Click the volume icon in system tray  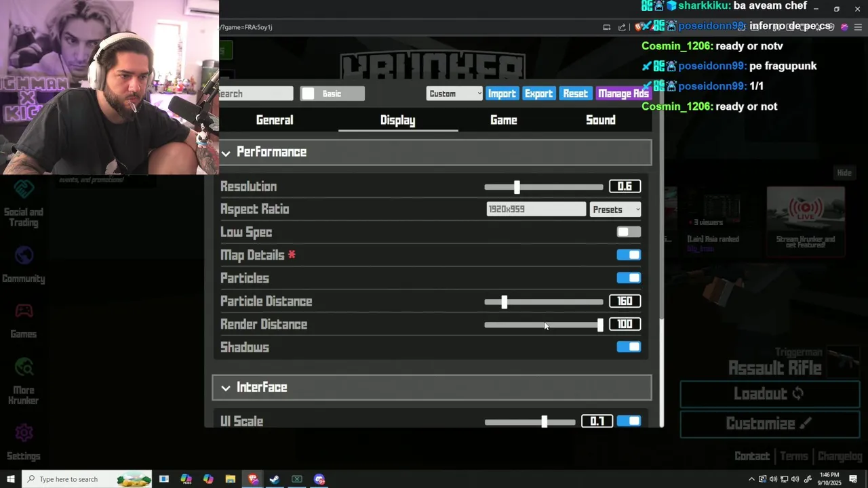click(795, 479)
